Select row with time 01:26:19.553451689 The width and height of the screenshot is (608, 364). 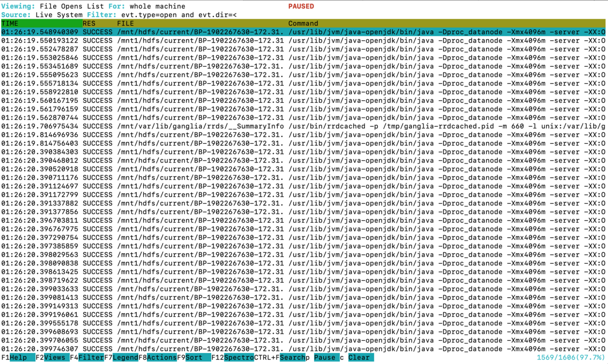coord(304,66)
